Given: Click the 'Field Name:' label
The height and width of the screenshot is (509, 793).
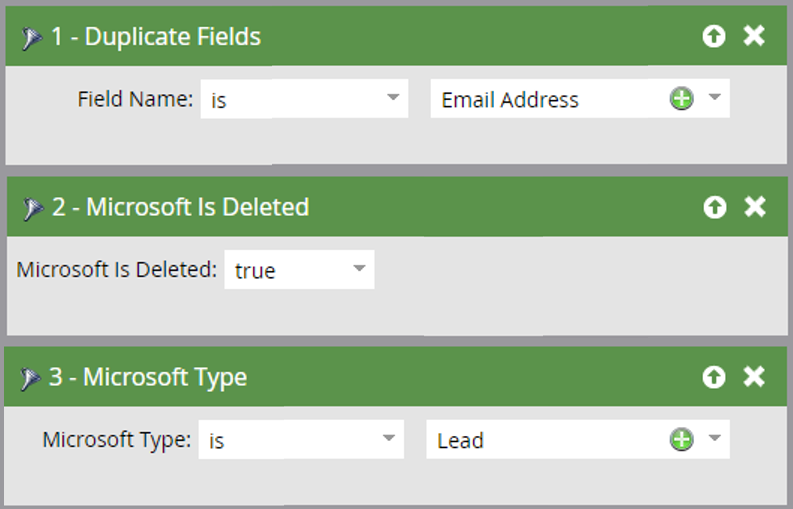Looking at the screenshot, I should (x=135, y=99).
